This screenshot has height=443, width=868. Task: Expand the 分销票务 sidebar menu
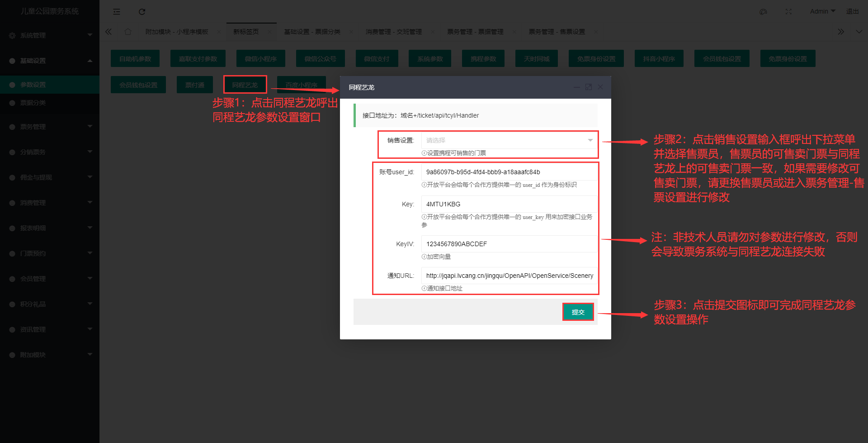pyautogui.click(x=50, y=152)
